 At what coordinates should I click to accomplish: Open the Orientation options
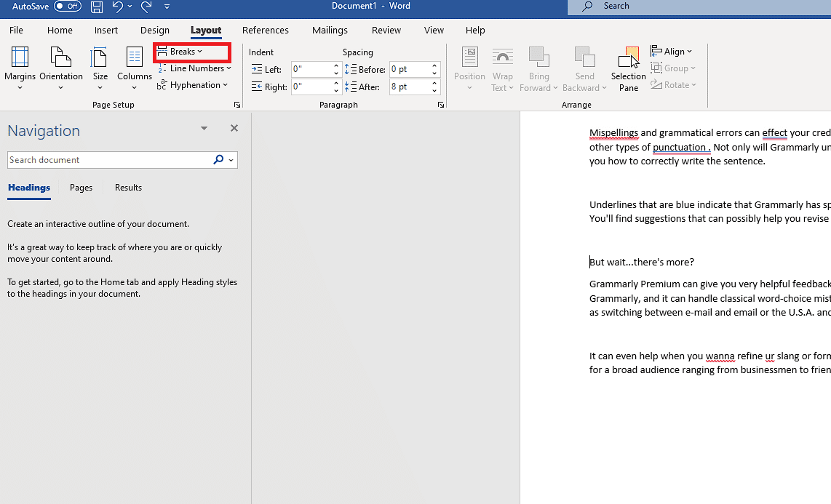[x=61, y=68]
